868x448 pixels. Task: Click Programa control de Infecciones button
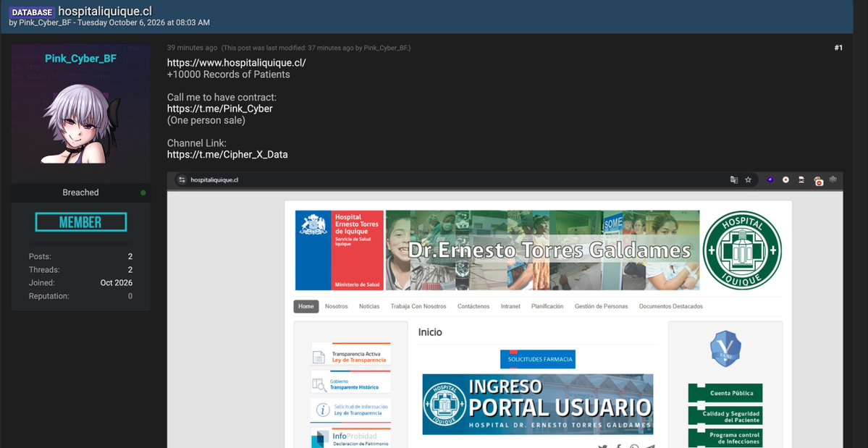[x=725, y=438]
